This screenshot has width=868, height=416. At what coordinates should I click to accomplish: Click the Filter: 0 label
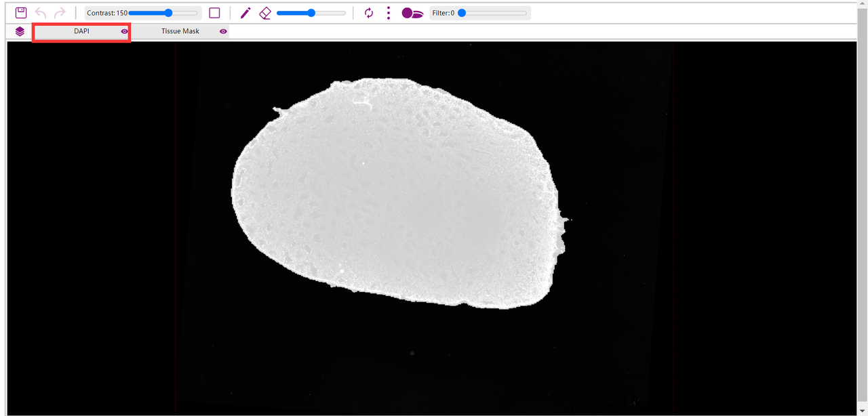point(443,13)
